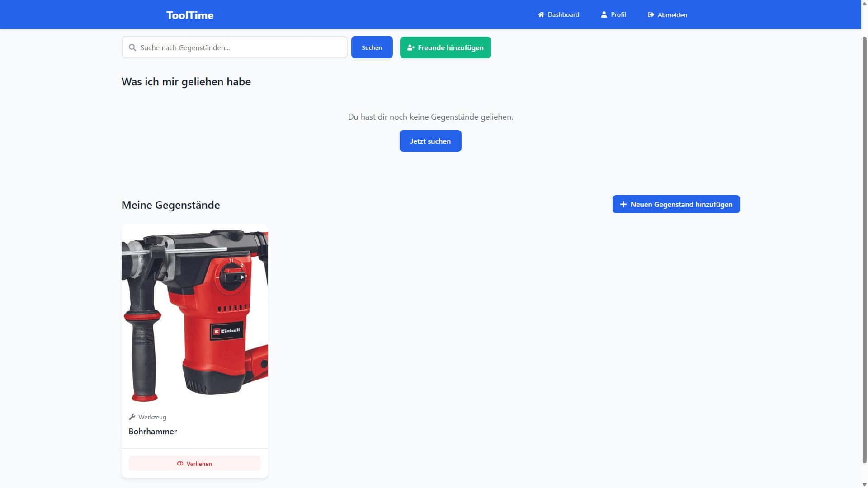868x488 pixels.
Task: Click the home icon next to Dashboard
Action: [541, 14]
